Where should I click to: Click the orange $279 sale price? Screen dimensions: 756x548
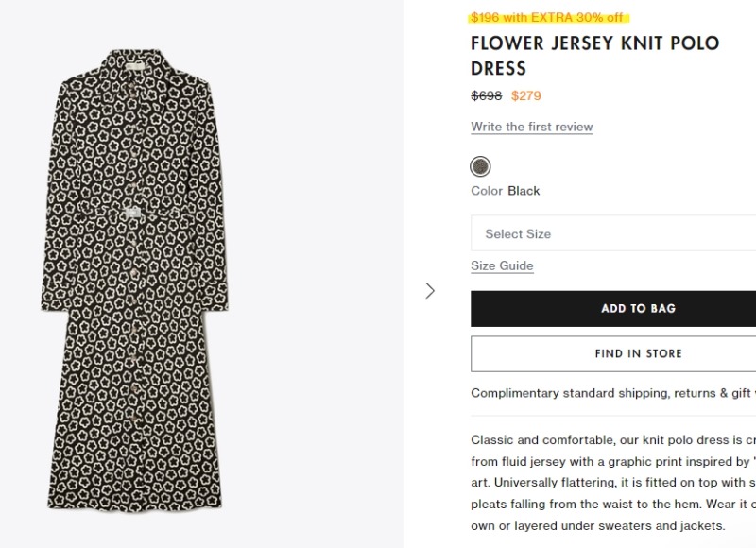[526, 96]
